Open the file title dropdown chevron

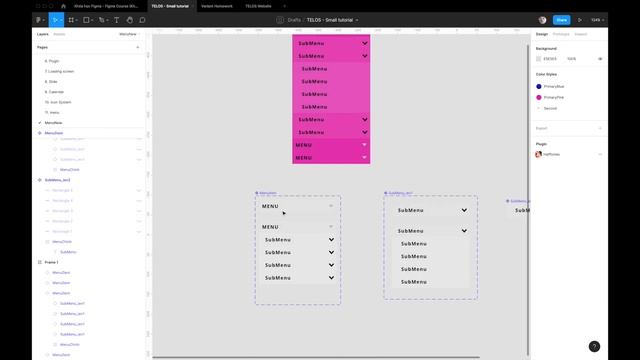point(357,20)
